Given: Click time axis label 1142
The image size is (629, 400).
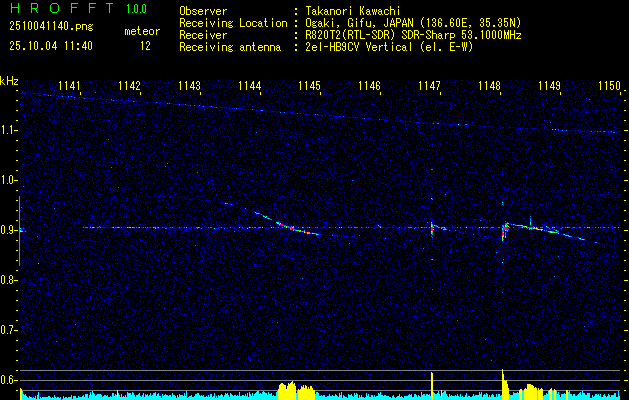Looking at the screenshot, I should [x=130, y=85].
